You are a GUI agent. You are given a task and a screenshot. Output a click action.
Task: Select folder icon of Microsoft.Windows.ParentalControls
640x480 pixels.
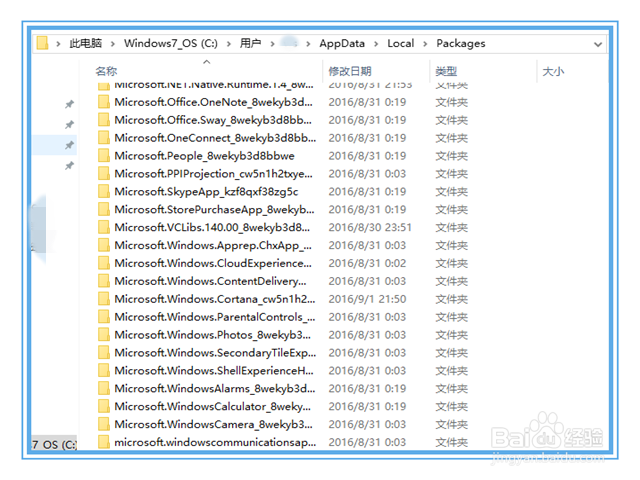coord(104,317)
